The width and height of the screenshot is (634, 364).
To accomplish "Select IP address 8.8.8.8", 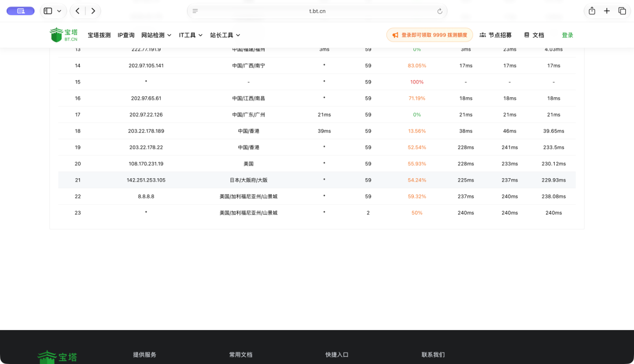I will tap(146, 196).
